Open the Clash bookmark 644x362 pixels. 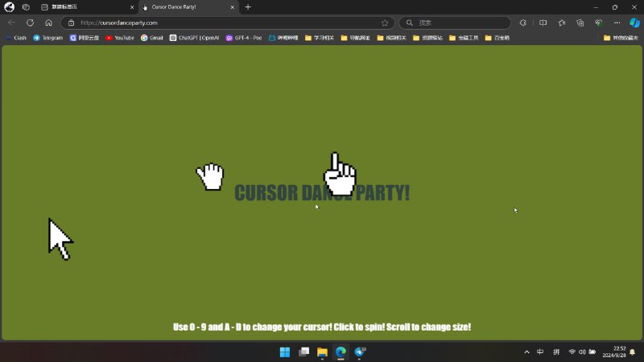[x=16, y=38]
